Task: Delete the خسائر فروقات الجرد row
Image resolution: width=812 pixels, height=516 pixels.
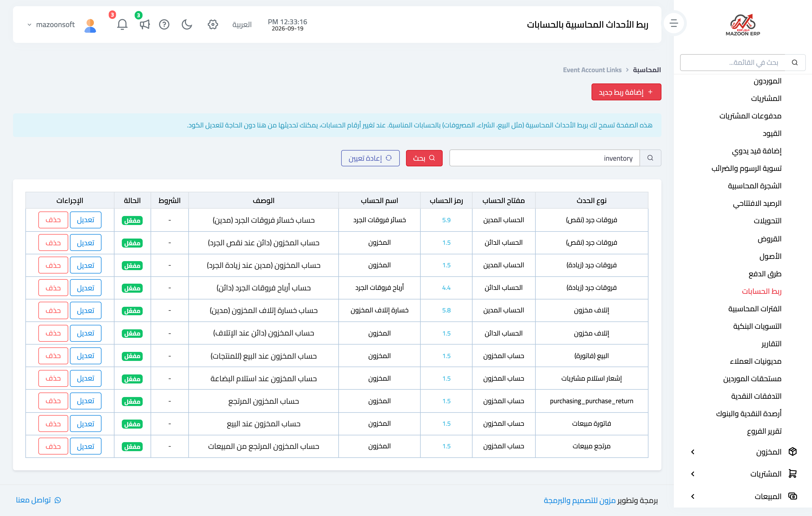Action: [53, 220]
